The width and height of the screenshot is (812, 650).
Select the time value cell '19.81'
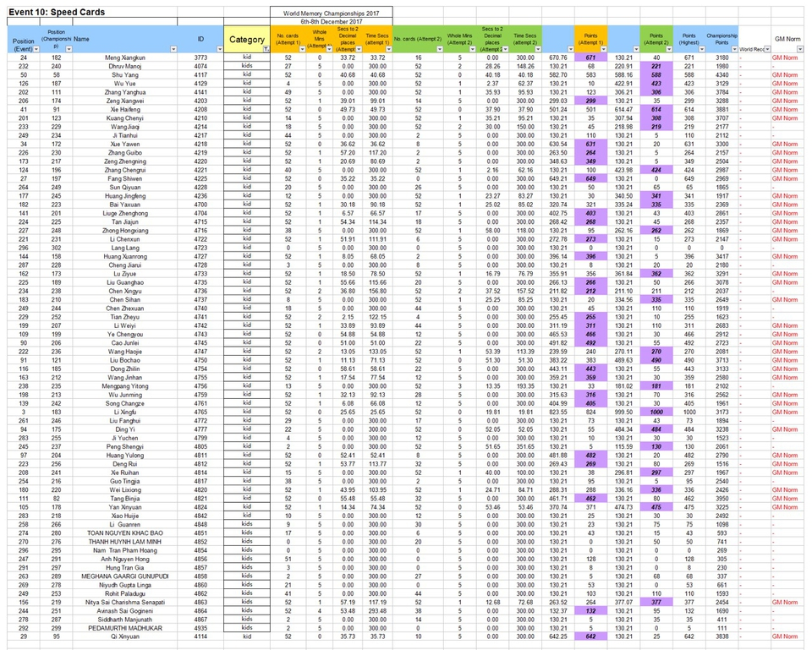[525, 412]
